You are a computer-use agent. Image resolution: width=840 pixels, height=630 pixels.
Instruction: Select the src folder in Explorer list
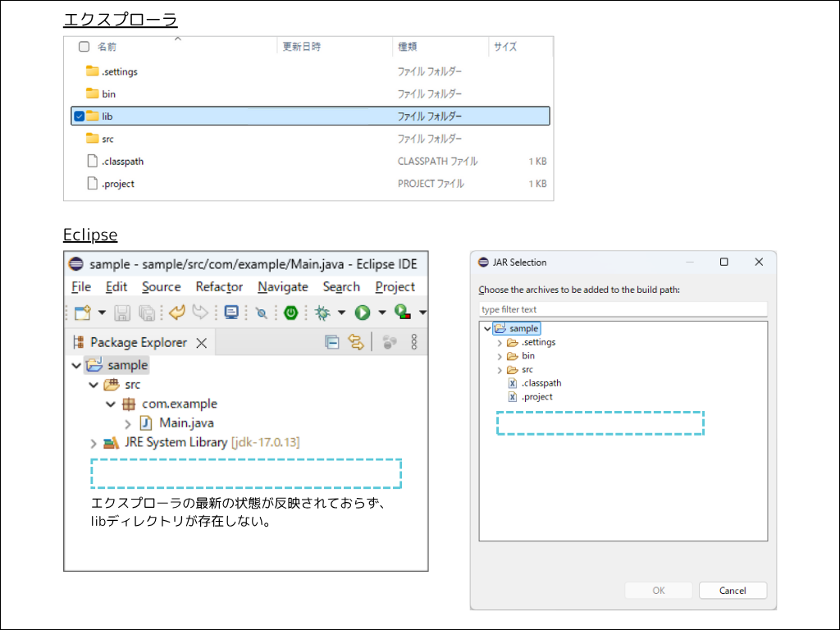point(310,139)
